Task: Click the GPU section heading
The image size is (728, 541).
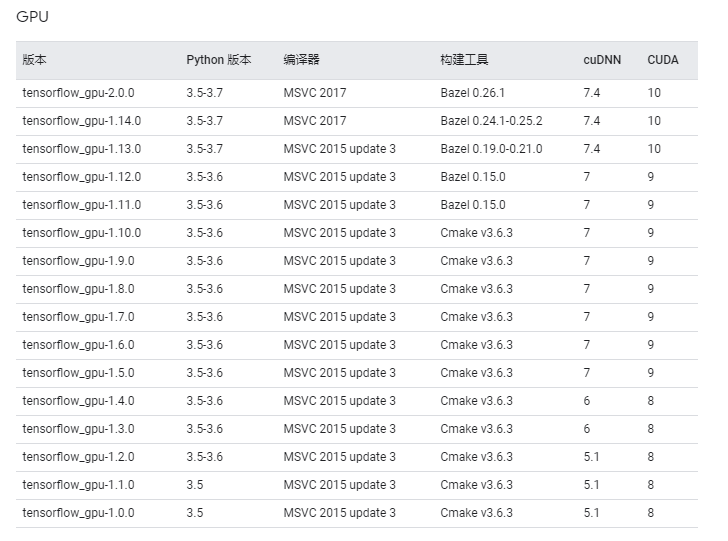Action: coord(32,17)
